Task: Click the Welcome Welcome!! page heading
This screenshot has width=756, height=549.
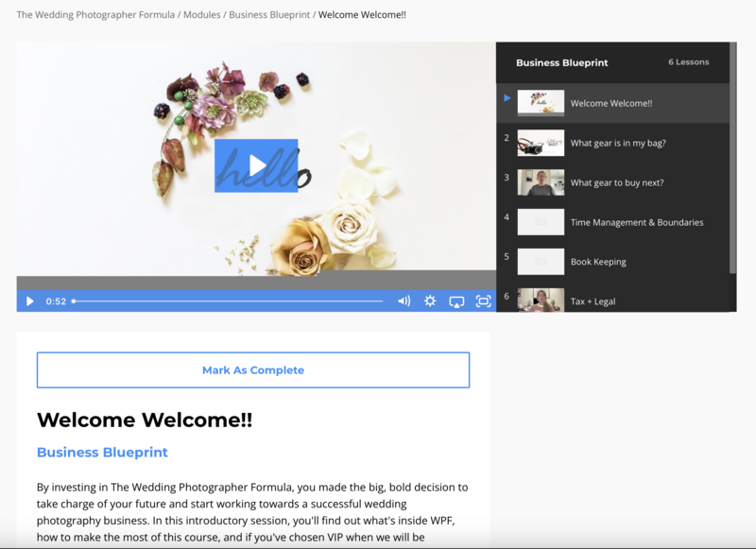Action: [x=145, y=420]
